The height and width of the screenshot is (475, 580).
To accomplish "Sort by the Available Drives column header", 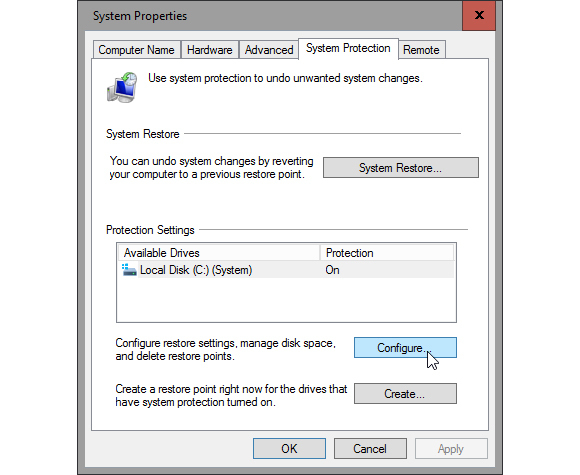I will tap(219, 253).
